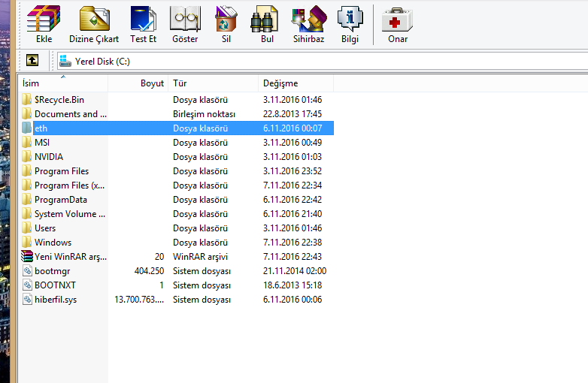
Task: Open the Bilgi info icon
Action: click(350, 19)
